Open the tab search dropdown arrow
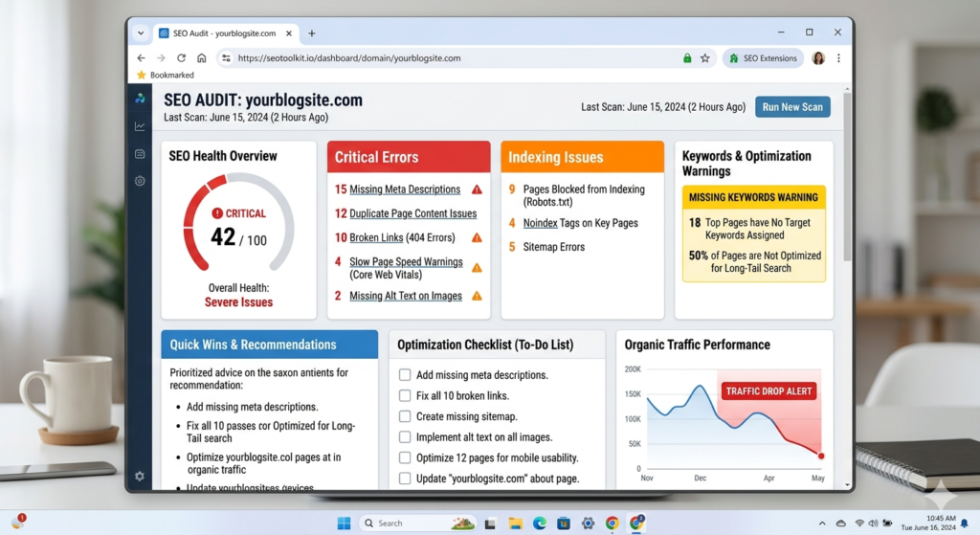 click(141, 33)
